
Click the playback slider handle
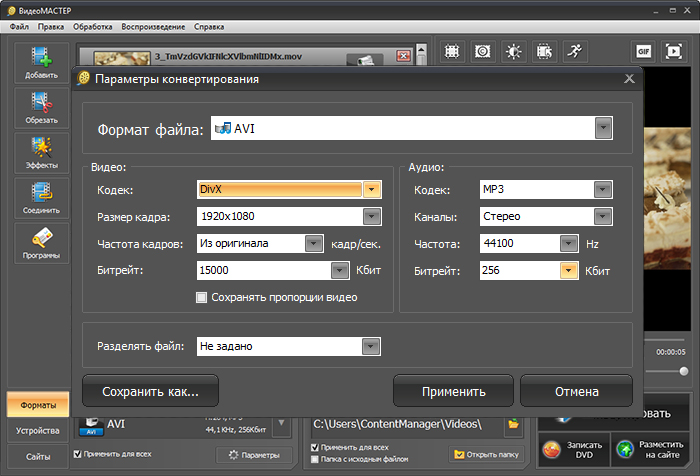coord(683,371)
